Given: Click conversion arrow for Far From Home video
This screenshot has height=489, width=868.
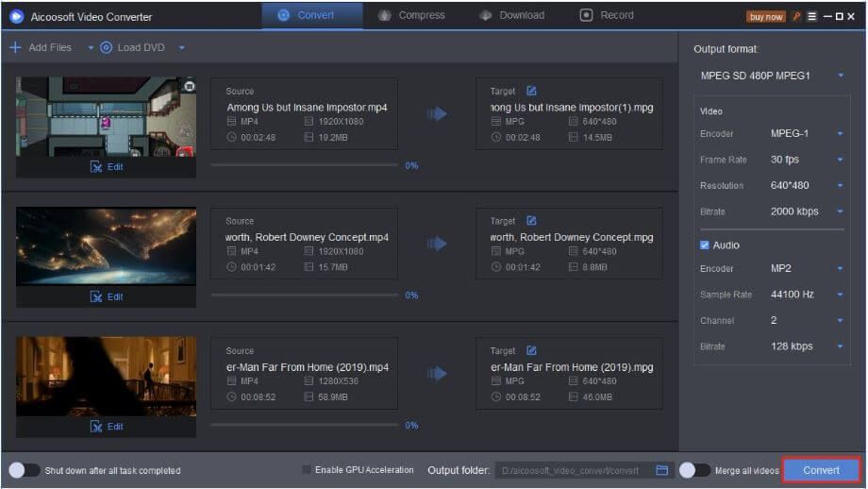Looking at the screenshot, I should click(x=437, y=374).
